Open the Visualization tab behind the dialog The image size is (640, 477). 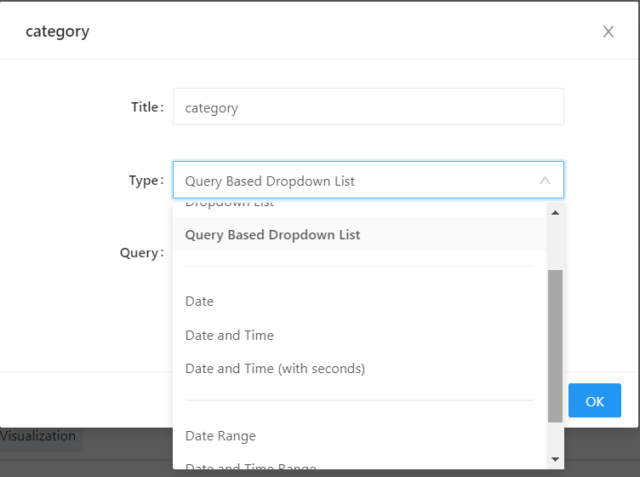39,436
